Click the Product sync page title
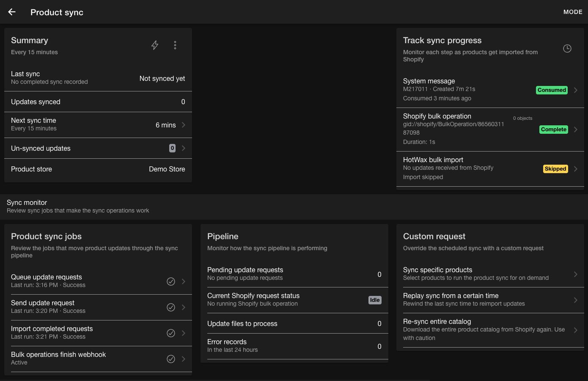The height and width of the screenshot is (381, 588). [x=57, y=12]
